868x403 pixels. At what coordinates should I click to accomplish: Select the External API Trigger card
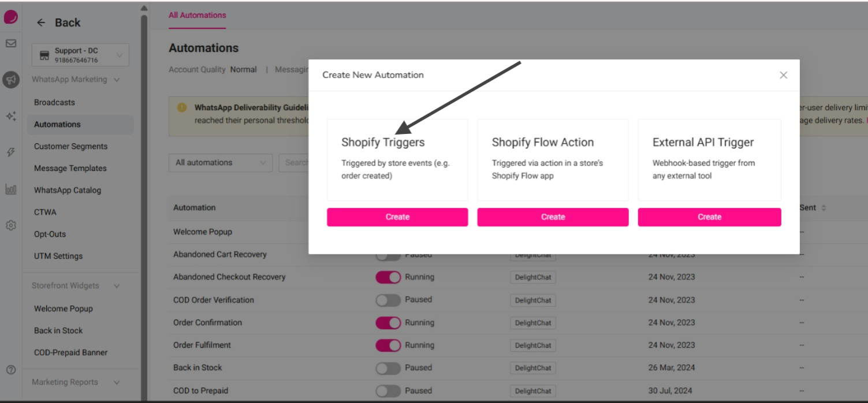pos(709,160)
